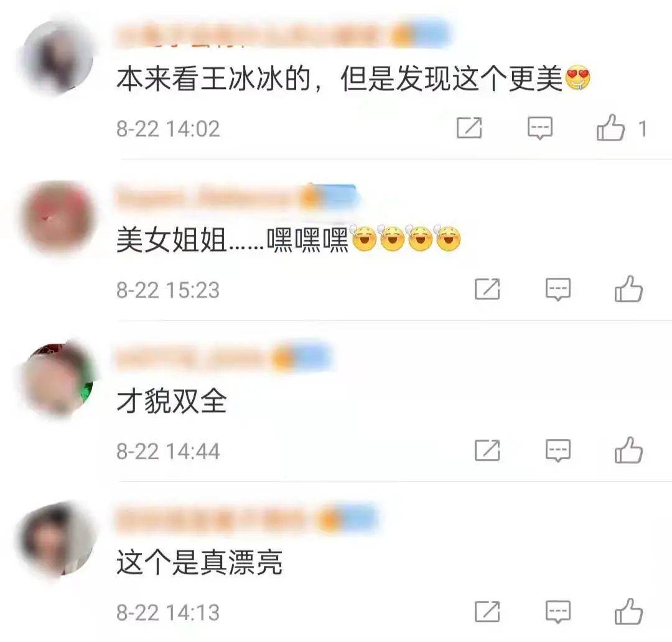672x642 pixels.
Task: Like the 才貌双全 comment
Action: tap(628, 450)
